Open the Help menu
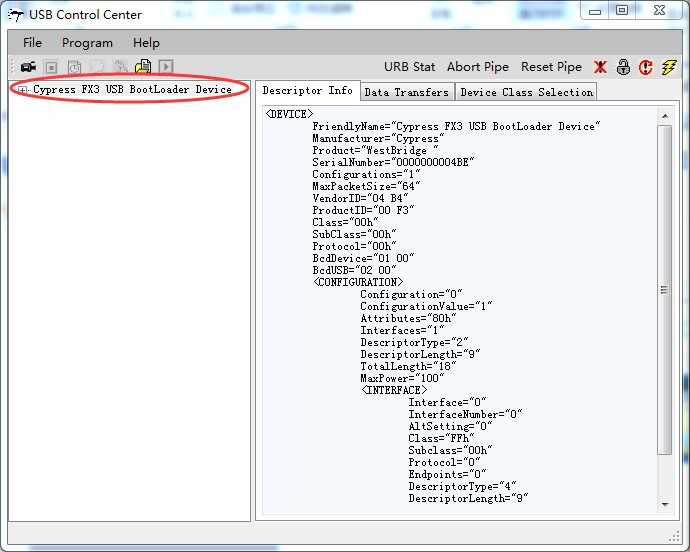690x552 pixels. [x=146, y=43]
